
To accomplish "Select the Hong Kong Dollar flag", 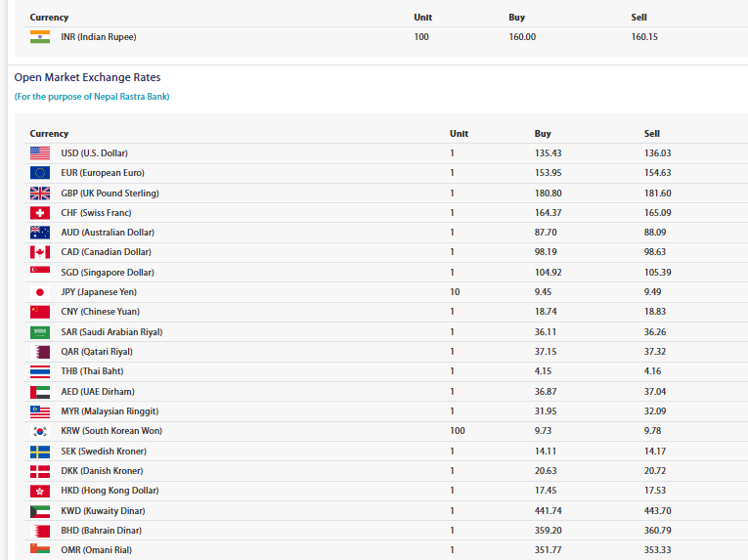I will pyautogui.click(x=40, y=491).
